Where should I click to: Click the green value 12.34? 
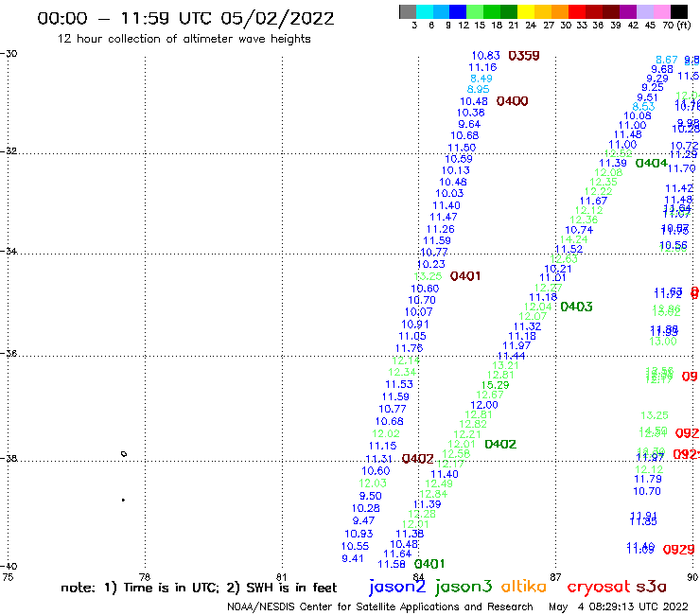[402, 373]
